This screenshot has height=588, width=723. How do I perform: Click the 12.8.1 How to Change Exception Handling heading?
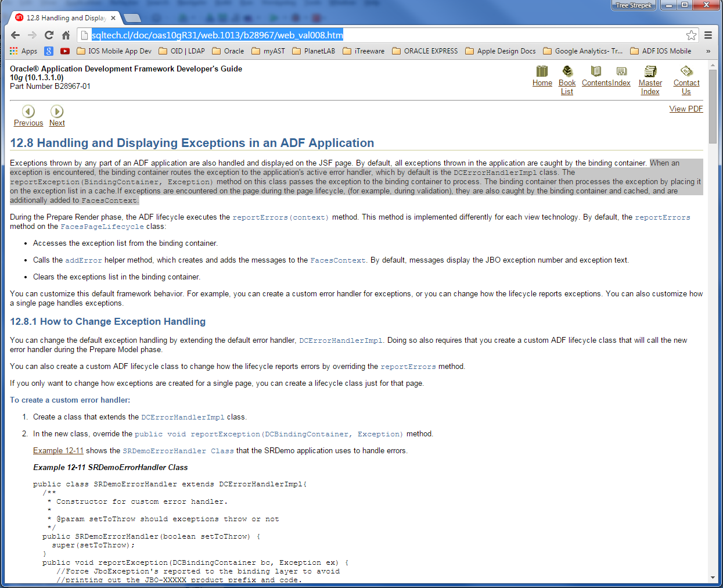click(108, 322)
